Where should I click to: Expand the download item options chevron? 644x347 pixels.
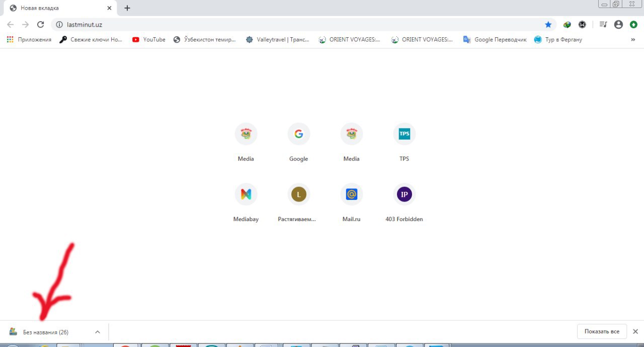pos(98,332)
